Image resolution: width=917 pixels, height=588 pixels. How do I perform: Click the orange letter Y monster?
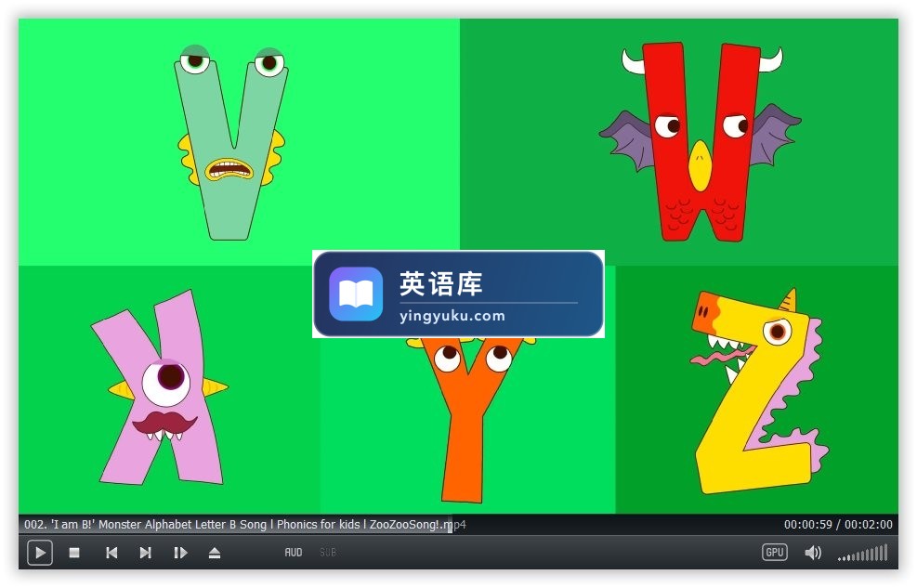click(x=470, y=420)
